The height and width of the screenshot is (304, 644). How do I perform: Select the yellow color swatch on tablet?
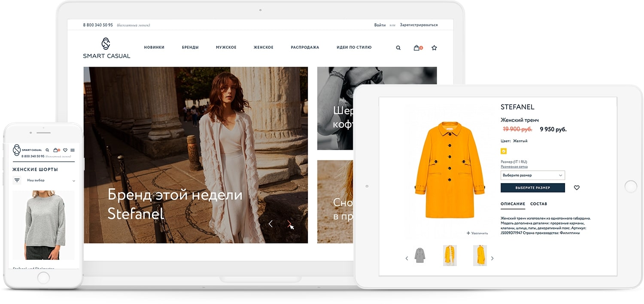click(504, 151)
